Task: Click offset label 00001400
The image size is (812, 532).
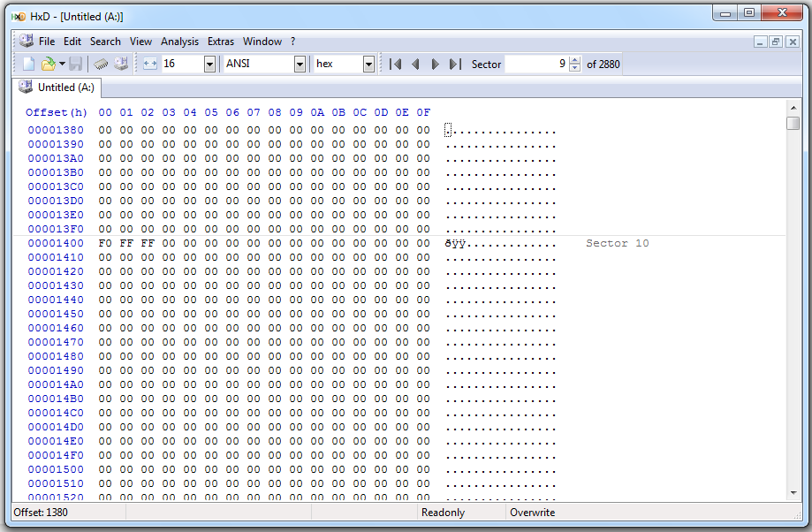Action: coord(56,243)
